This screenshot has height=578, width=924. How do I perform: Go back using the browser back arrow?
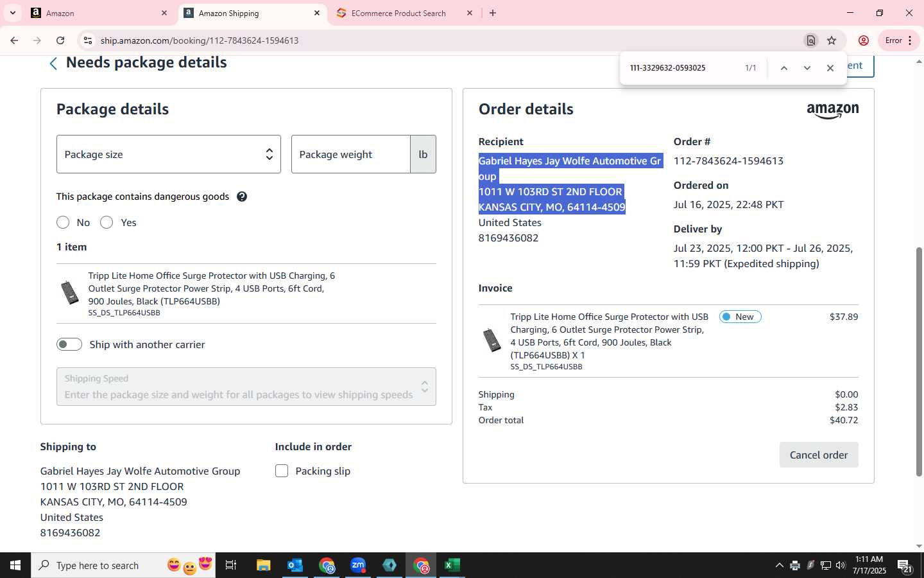14,40
